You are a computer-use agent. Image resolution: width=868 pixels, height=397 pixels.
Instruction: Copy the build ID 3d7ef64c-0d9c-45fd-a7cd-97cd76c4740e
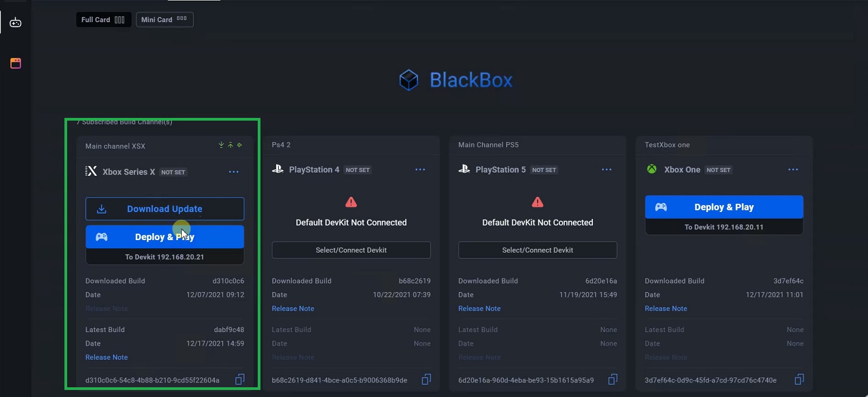click(799, 380)
